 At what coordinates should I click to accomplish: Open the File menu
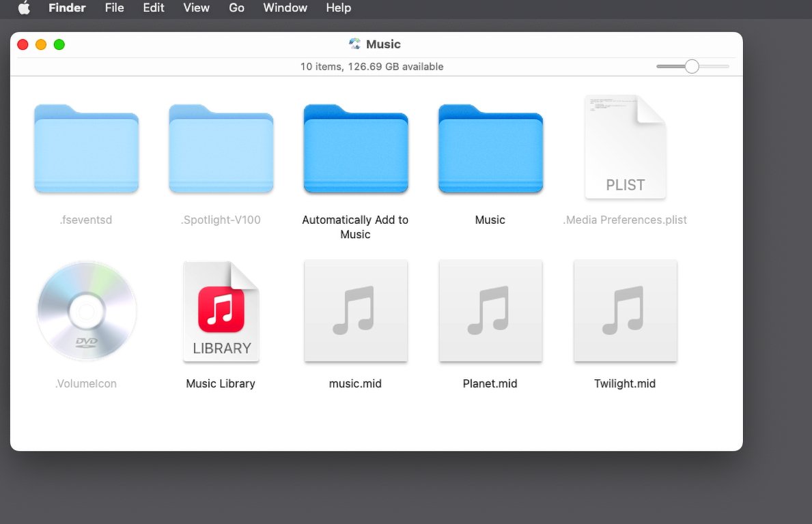pyautogui.click(x=115, y=8)
